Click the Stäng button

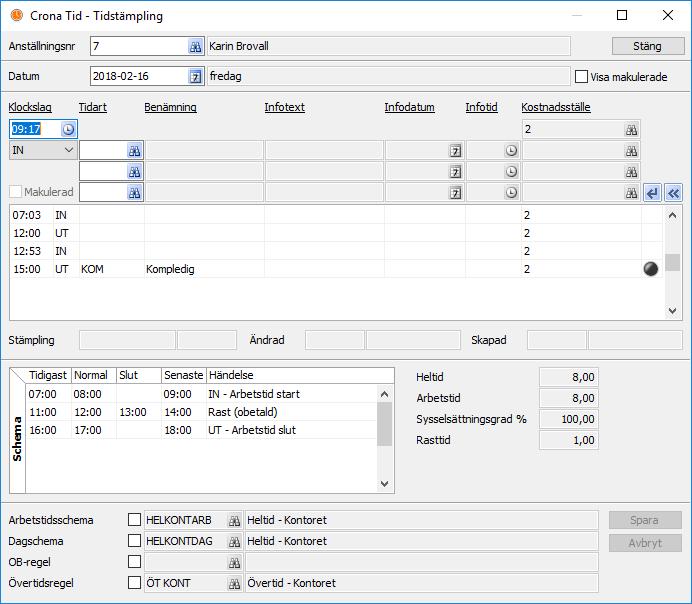648,46
